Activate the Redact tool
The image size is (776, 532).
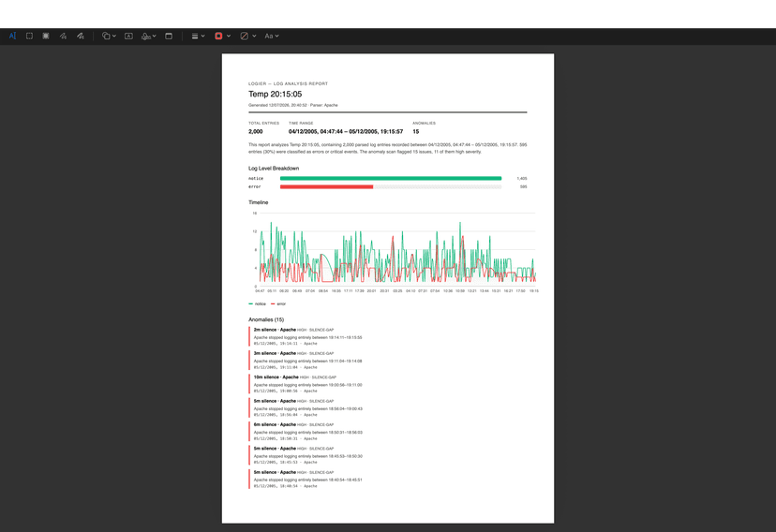pyautogui.click(x=46, y=36)
